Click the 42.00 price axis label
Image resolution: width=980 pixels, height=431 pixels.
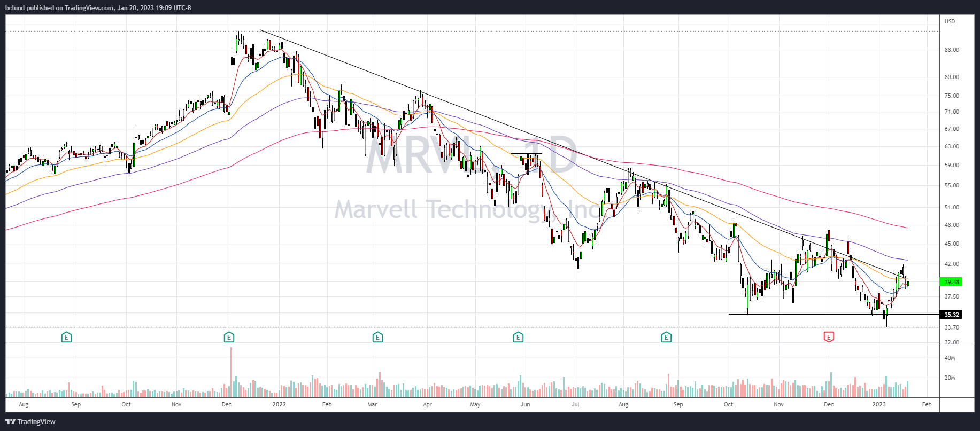click(x=952, y=264)
